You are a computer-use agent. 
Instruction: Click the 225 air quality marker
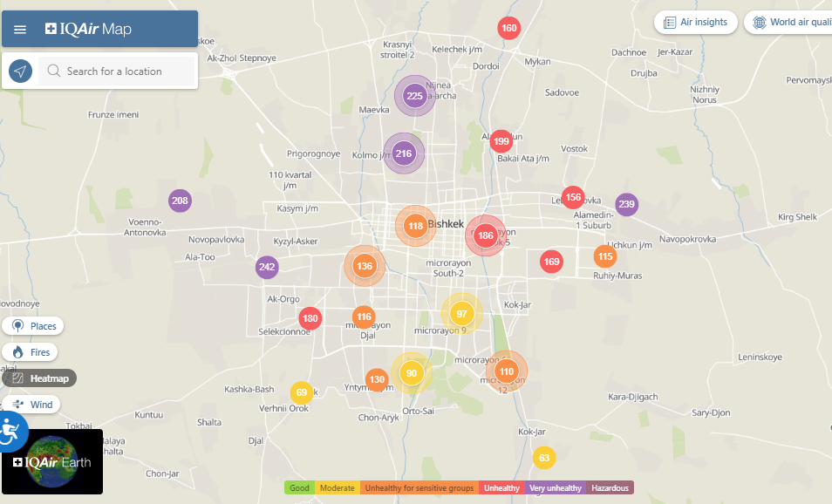414,96
